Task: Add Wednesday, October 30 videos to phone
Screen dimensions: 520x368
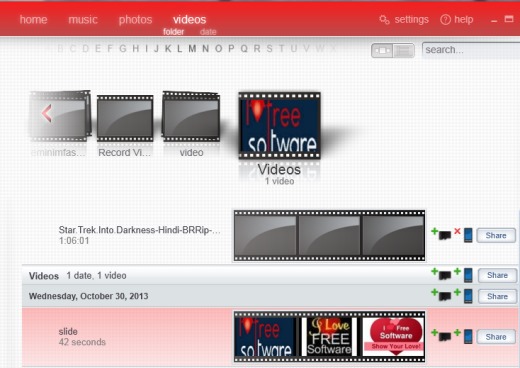Action: [x=464, y=296]
